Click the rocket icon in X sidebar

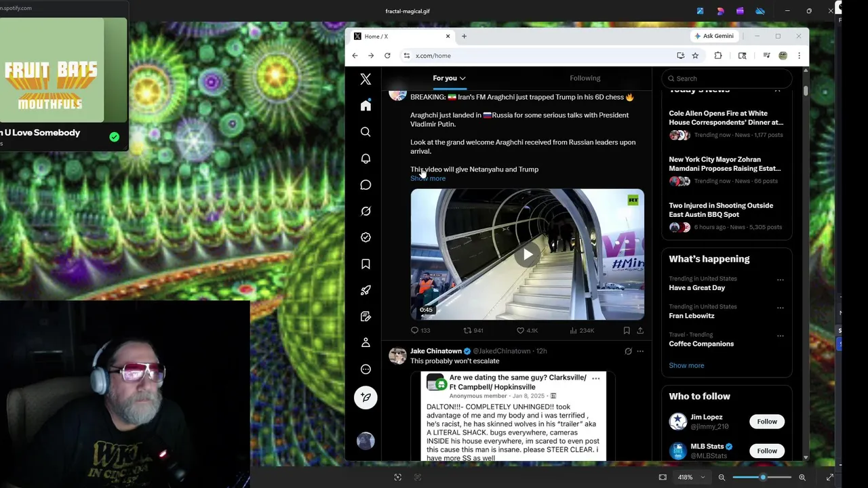pos(366,290)
